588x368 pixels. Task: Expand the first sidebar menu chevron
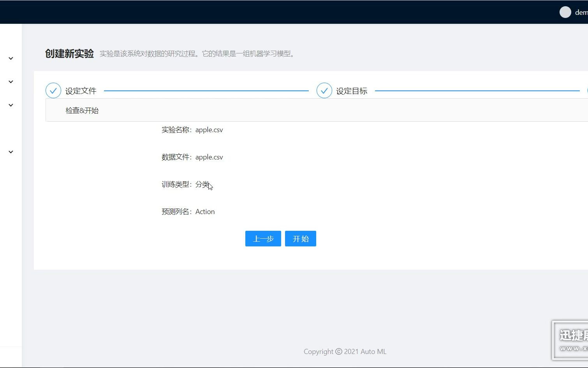(x=11, y=58)
